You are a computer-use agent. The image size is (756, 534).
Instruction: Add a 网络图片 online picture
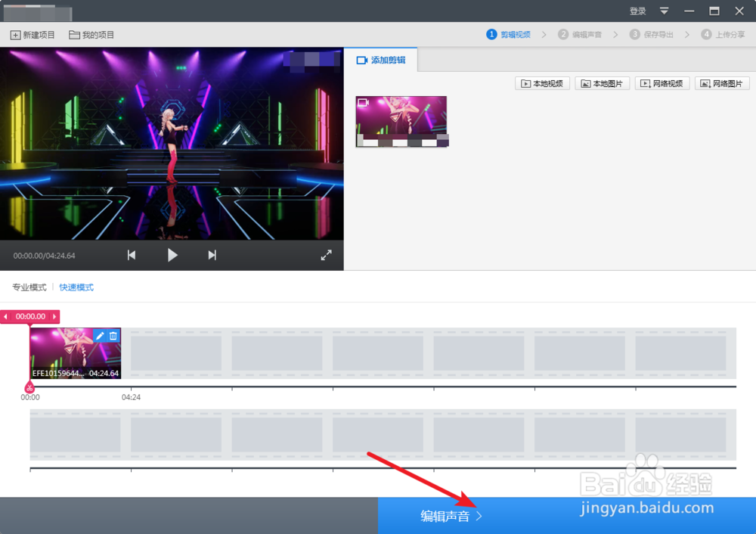722,83
